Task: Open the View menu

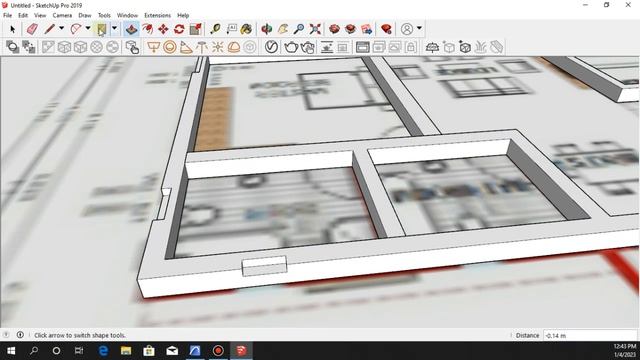Action: [40, 15]
